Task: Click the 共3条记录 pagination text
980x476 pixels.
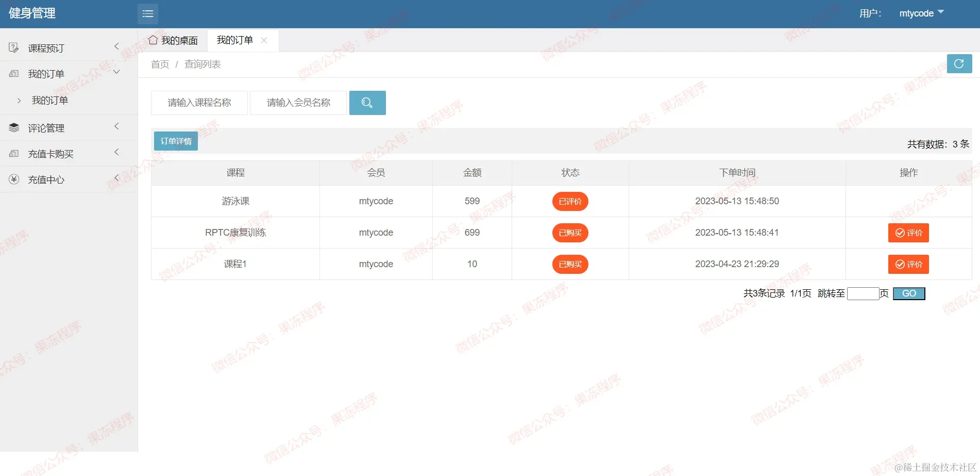Action: tap(764, 293)
